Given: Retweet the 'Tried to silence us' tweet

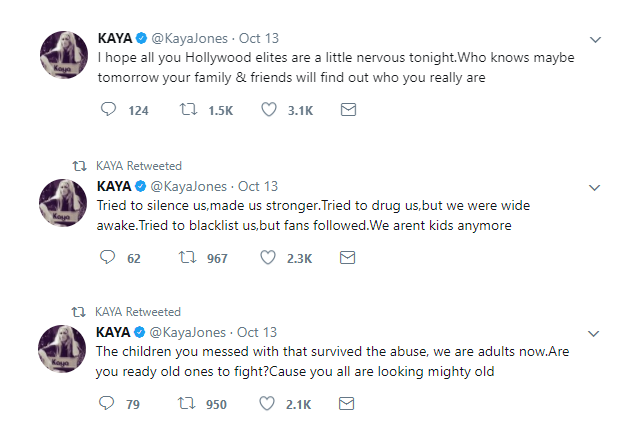Looking at the screenshot, I should (187, 257).
